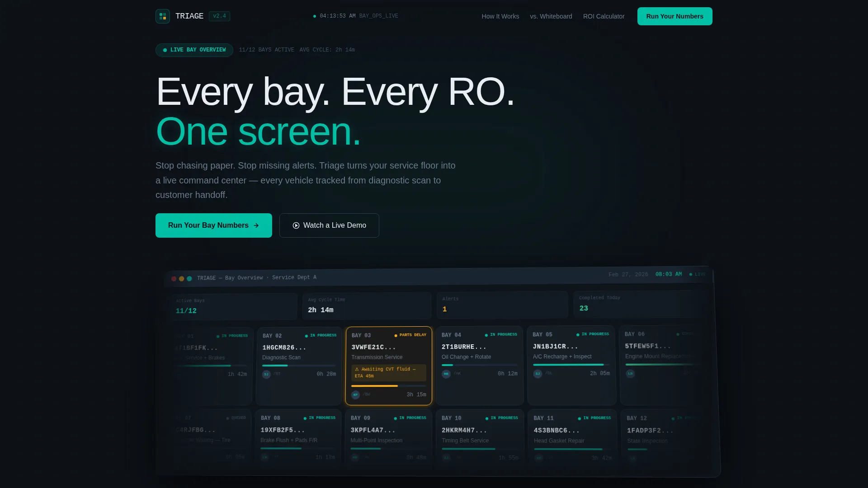Select the Bay 10 Timing Belt Service card
Screen dimensions: 868x488
480,436
